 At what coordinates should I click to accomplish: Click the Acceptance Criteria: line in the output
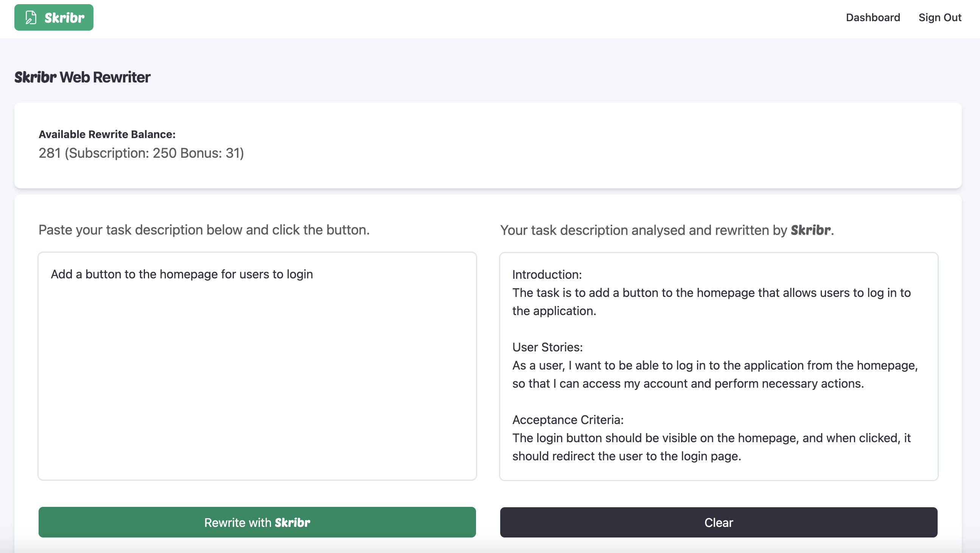coord(568,419)
